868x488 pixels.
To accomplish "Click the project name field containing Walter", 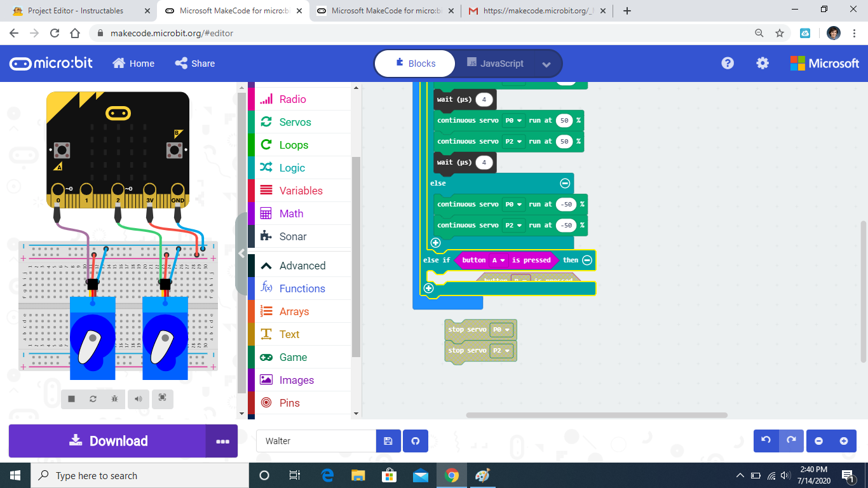I will pyautogui.click(x=316, y=441).
